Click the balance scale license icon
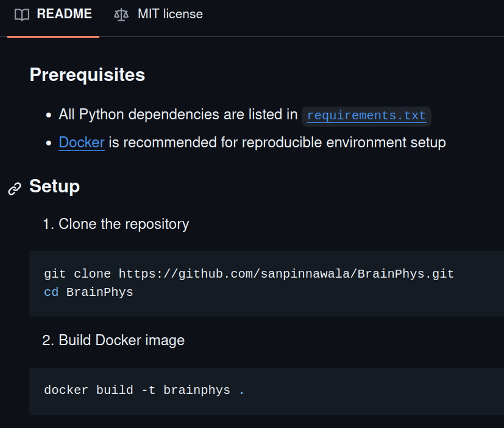The width and height of the screenshot is (504, 428). [x=121, y=15]
